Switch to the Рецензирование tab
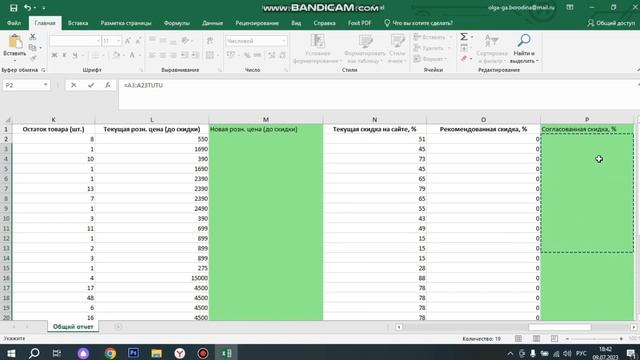The image size is (640, 360). click(257, 23)
